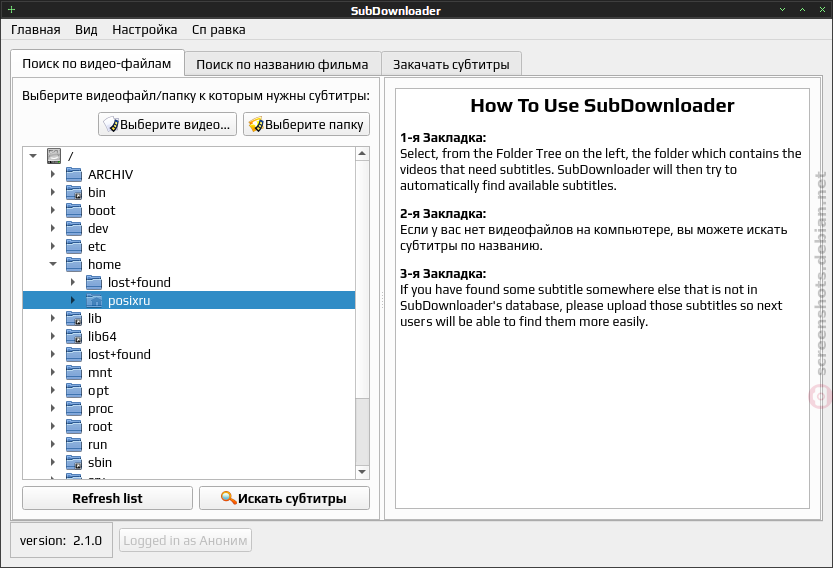Click the film icon in Выберите видео
833x568 pixels.
click(111, 124)
